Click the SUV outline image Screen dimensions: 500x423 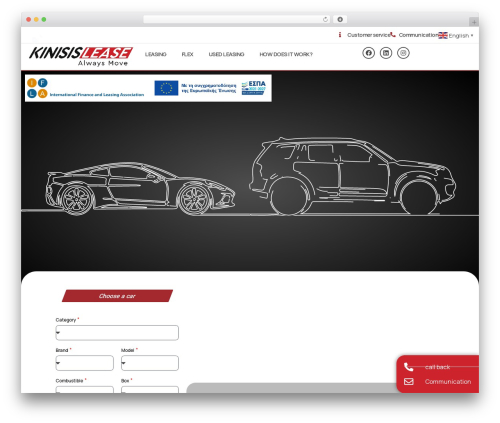(353, 176)
